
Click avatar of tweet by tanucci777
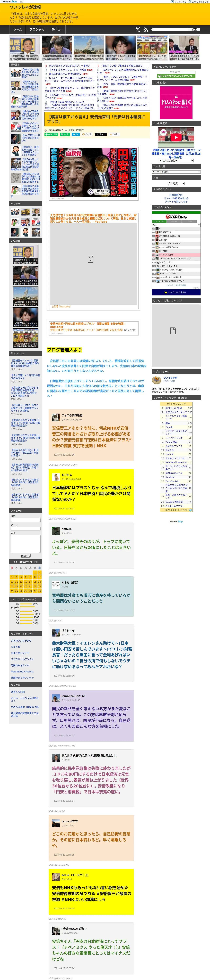pos(56,823)
